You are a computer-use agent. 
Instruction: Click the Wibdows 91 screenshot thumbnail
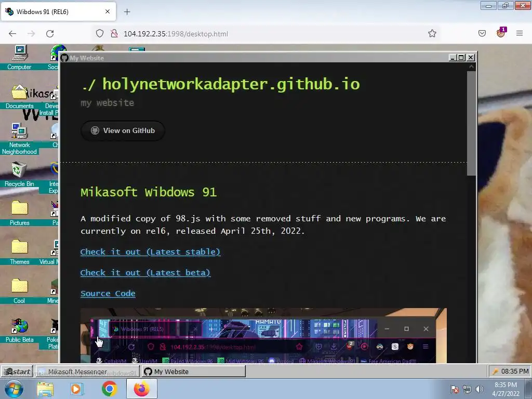pos(263,336)
